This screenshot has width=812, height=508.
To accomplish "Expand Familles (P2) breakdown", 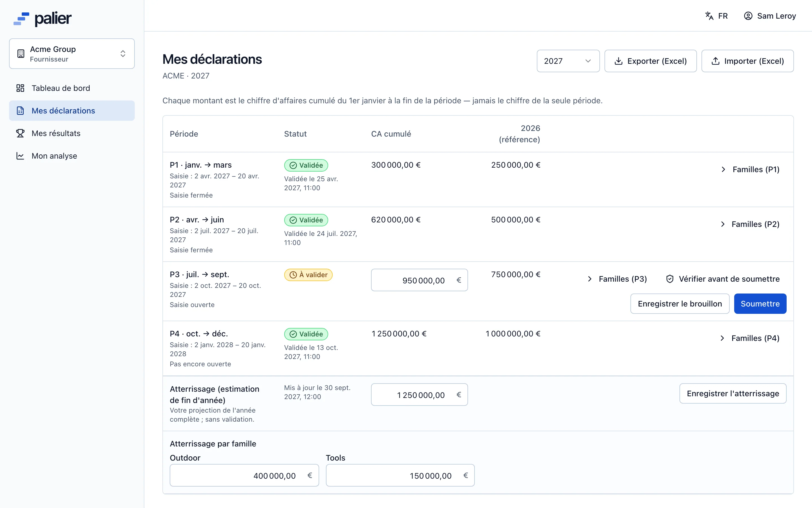I will (750, 224).
